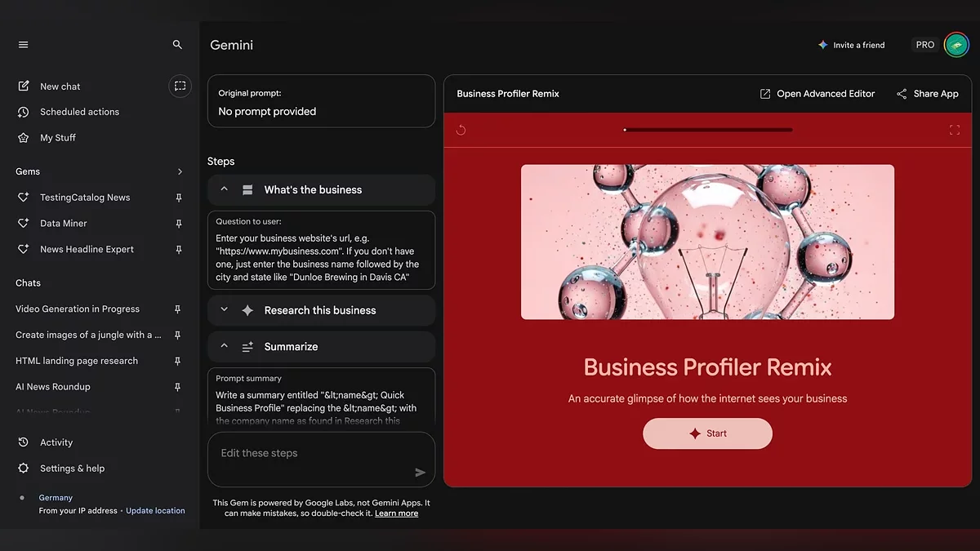Click the Invite a friend button
This screenshot has width=980, height=551.
(851, 45)
